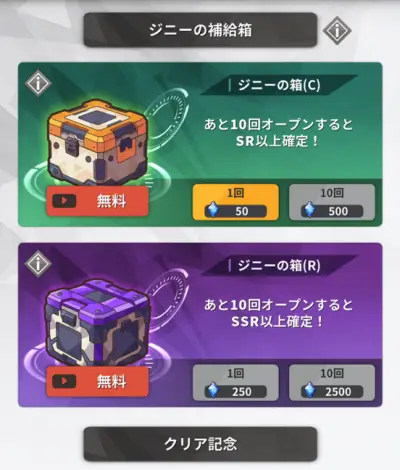Open info icon beside ジニーの補給箱 header

coord(337,31)
